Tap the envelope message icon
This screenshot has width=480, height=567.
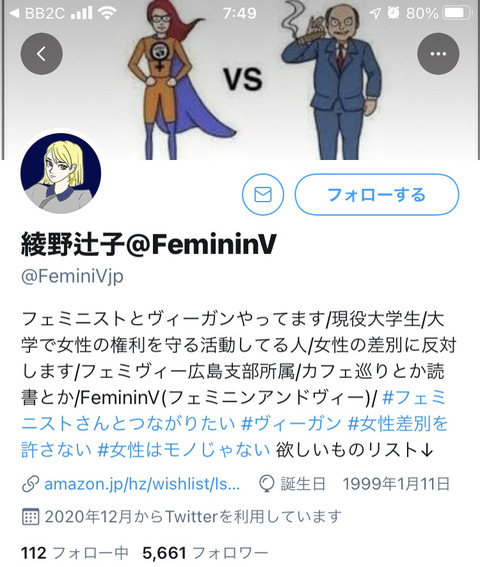click(263, 195)
